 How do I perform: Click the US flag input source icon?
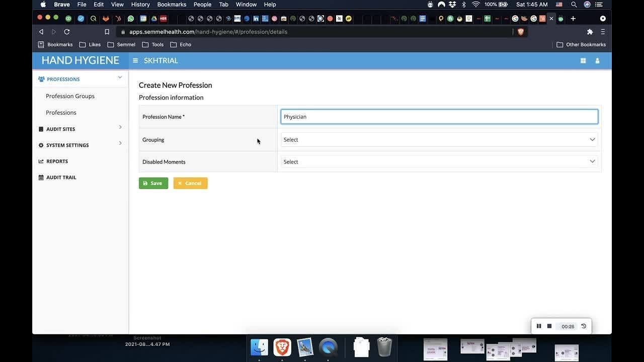[x=559, y=5]
